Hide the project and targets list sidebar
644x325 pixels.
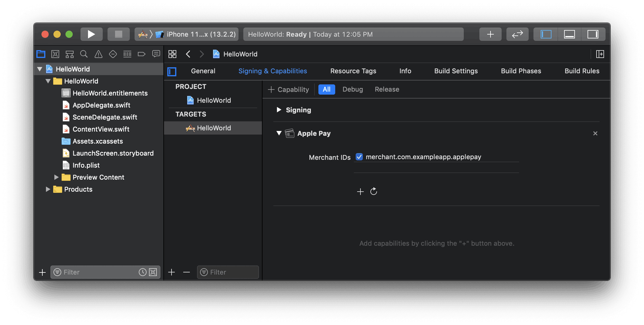[172, 71]
